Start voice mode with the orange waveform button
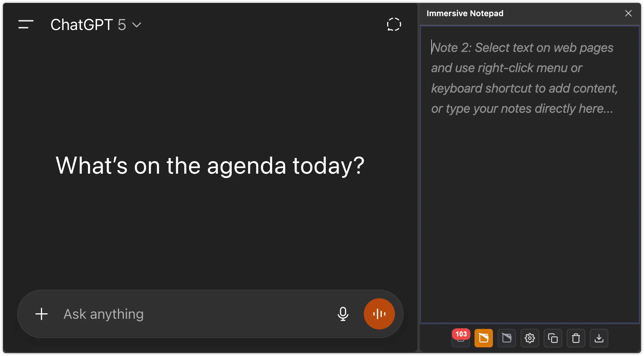644x356 pixels. pyautogui.click(x=379, y=314)
